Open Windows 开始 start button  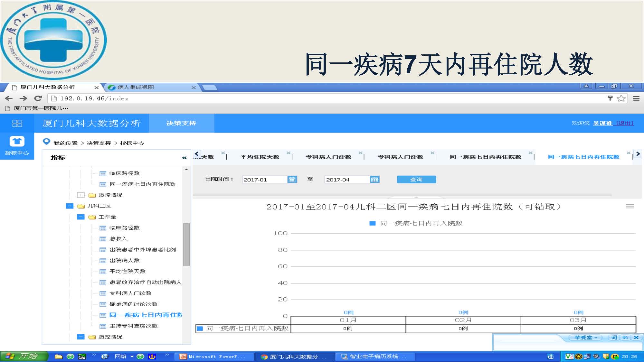coord(24,356)
